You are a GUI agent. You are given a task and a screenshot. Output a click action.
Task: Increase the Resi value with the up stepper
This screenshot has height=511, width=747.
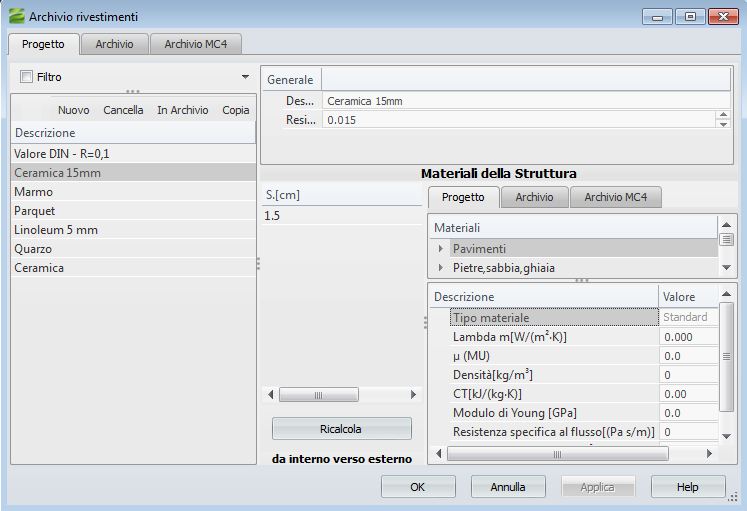(x=723, y=115)
